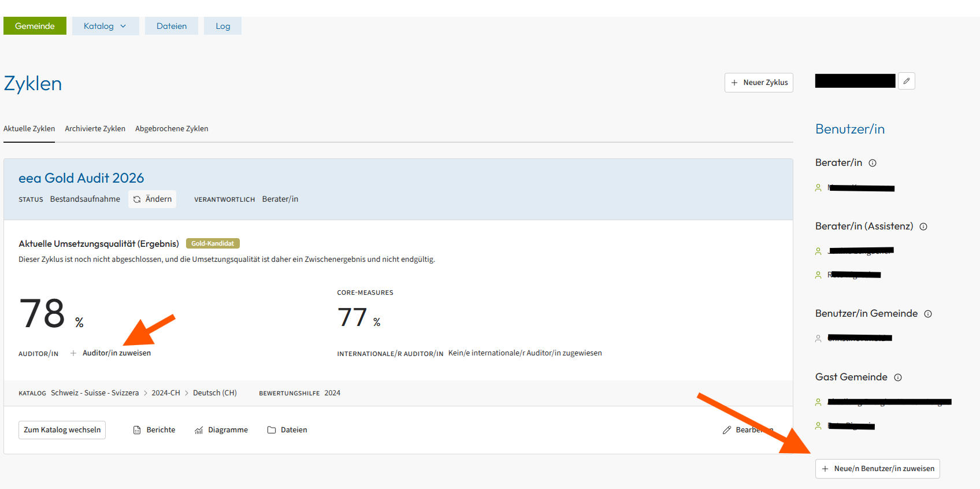Image resolution: width=980 pixels, height=489 pixels.
Task: Expand the Katalog dropdown menu
Action: (x=105, y=26)
